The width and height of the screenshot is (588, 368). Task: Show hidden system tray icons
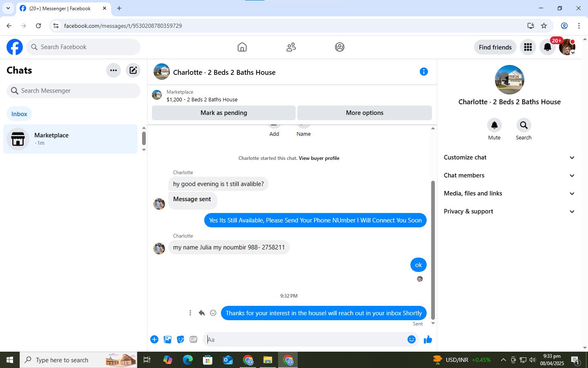[503, 360]
